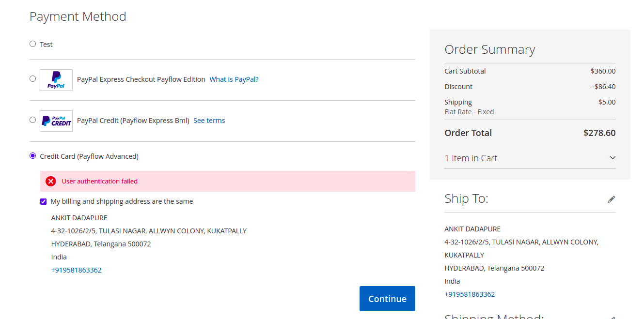644x319 pixels.
Task: Choose PayPal Credit payment option
Action: point(32,120)
